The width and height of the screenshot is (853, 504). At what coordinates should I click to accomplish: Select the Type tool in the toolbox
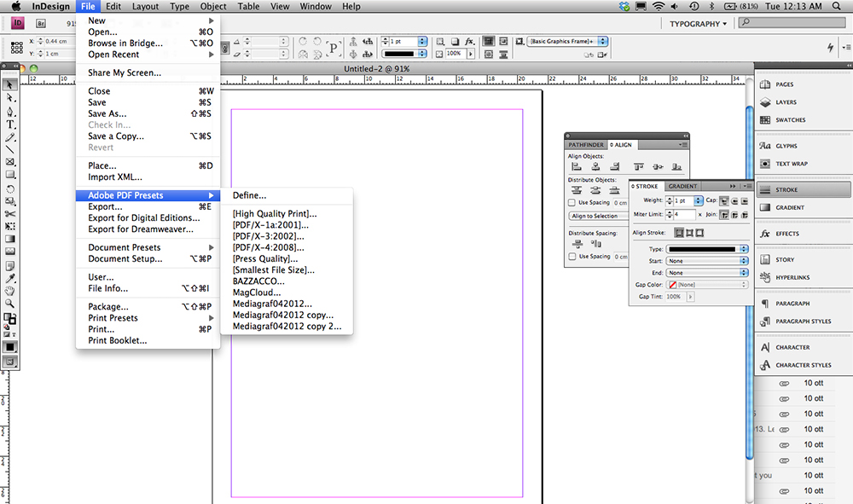pos(10,125)
